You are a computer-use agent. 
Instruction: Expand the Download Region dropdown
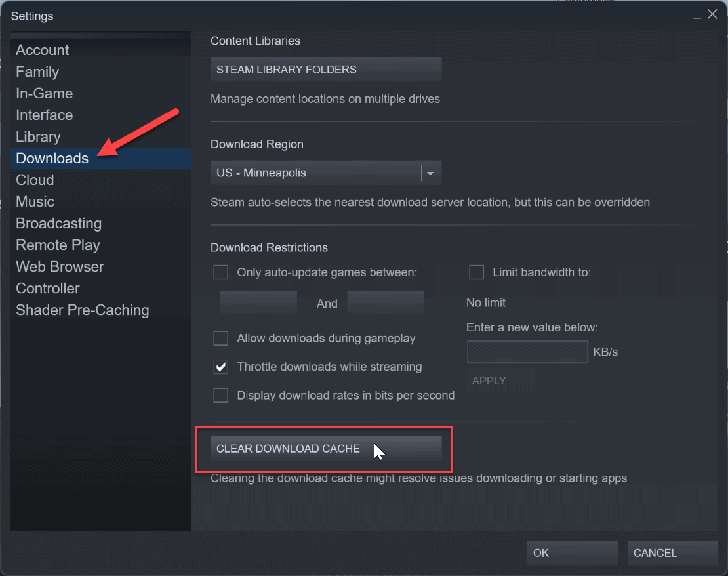(x=430, y=173)
